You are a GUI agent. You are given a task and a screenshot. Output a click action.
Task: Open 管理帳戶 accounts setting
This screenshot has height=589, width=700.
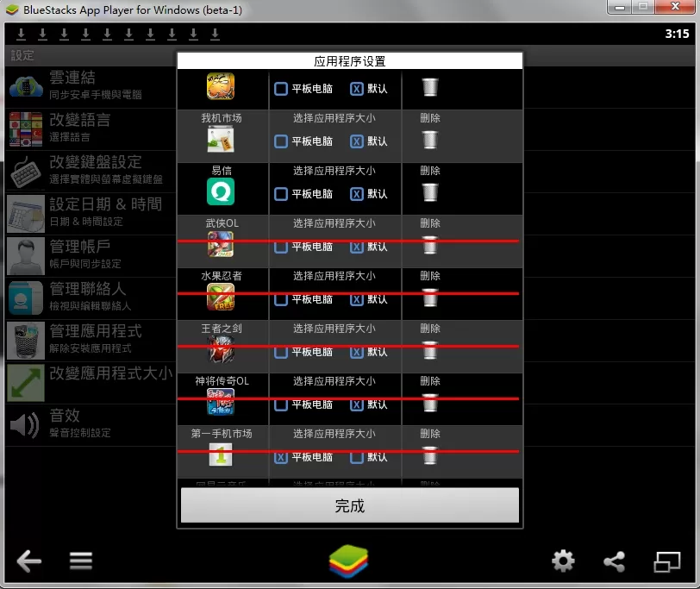pyautogui.click(x=91, y=256)
